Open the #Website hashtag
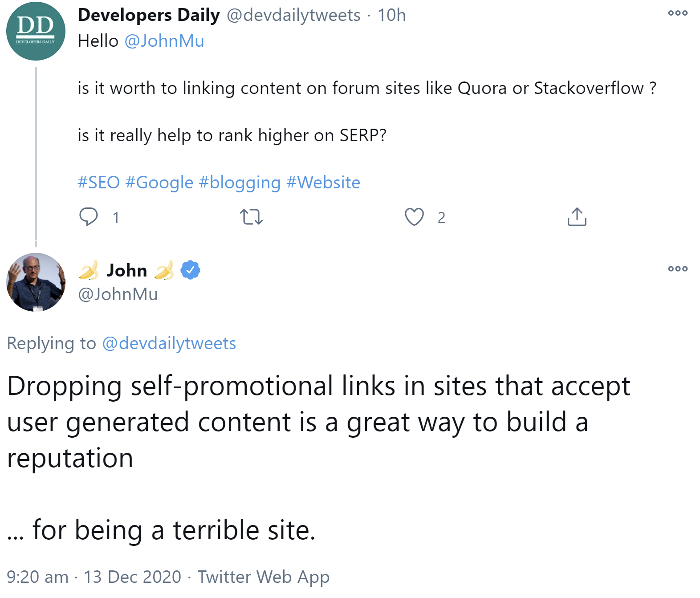700x598 pixels. click(324, 182)
